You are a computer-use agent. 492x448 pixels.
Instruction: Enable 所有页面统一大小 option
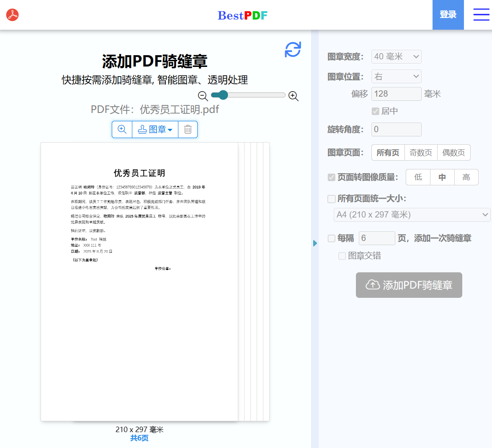click(x=332, y=198)
